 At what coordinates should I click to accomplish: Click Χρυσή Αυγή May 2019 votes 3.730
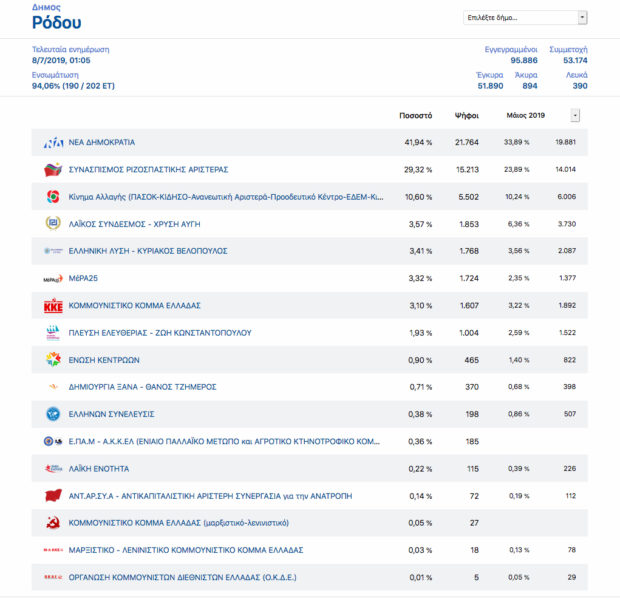click(567, 224)
